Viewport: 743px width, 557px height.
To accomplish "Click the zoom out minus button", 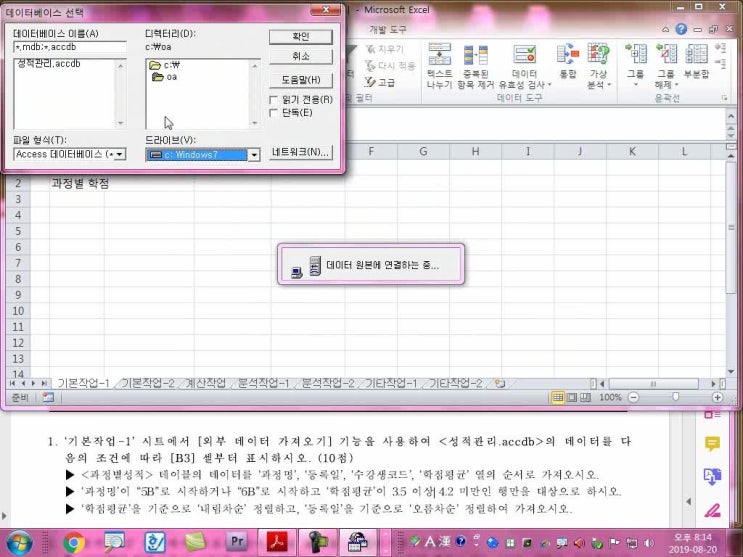I will pos(634,397).
